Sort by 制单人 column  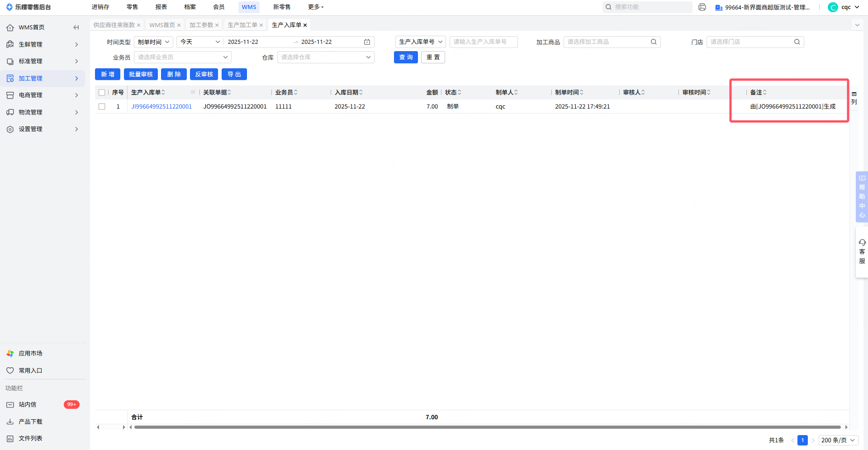coord(516,93)
